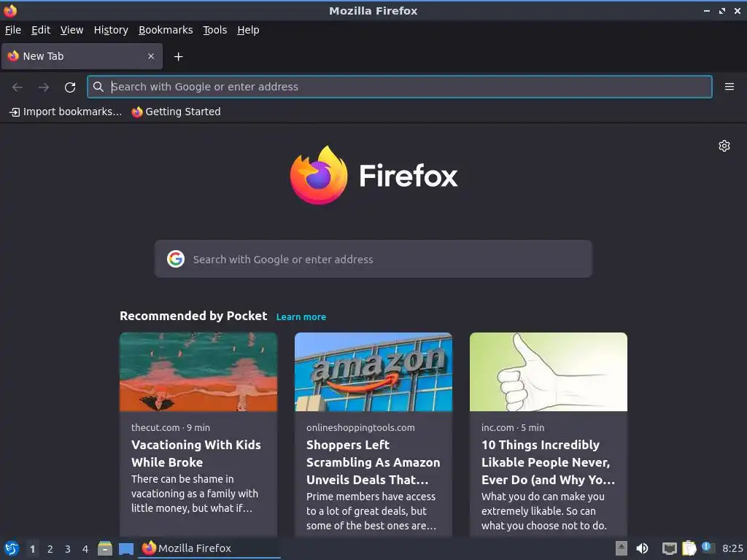747x560 pixels.
Task: Click the thumbs-up illustration thumbnail
Action: pos(549,372)
